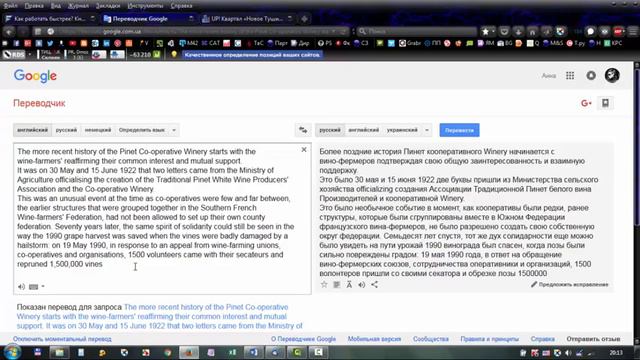Select 'русский' as target language
The height and width of the screenshot is (360, 640).
coord(330,130)
